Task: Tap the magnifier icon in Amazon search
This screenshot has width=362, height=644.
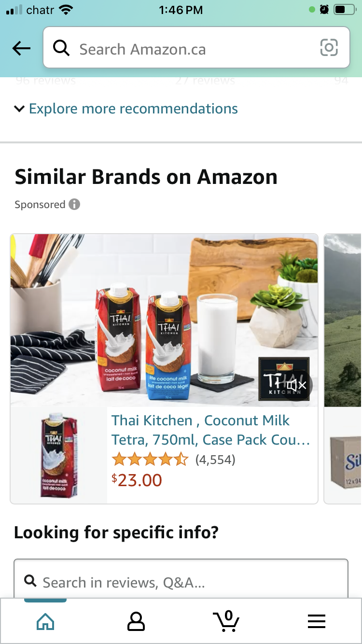Action: pos(61,48)
